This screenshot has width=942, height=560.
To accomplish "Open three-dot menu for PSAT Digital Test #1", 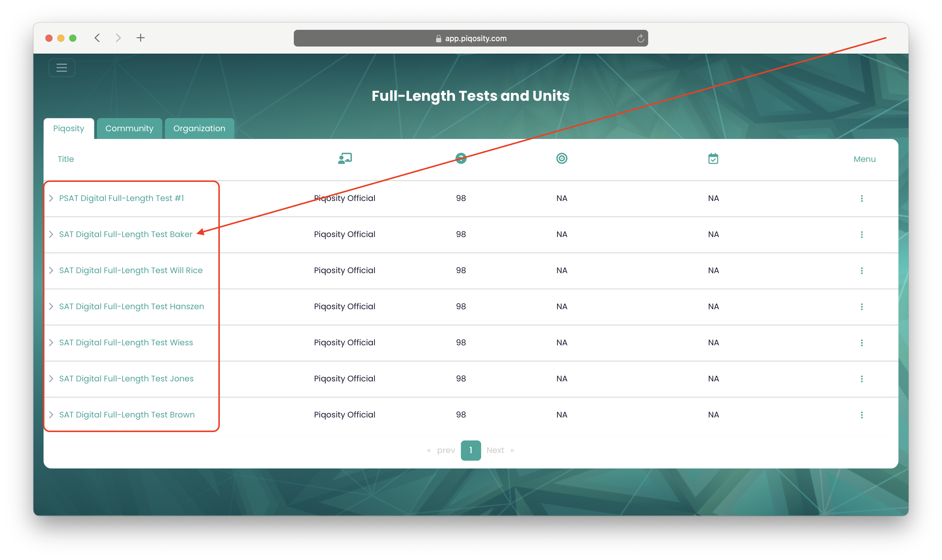I will tap(862, 199).
